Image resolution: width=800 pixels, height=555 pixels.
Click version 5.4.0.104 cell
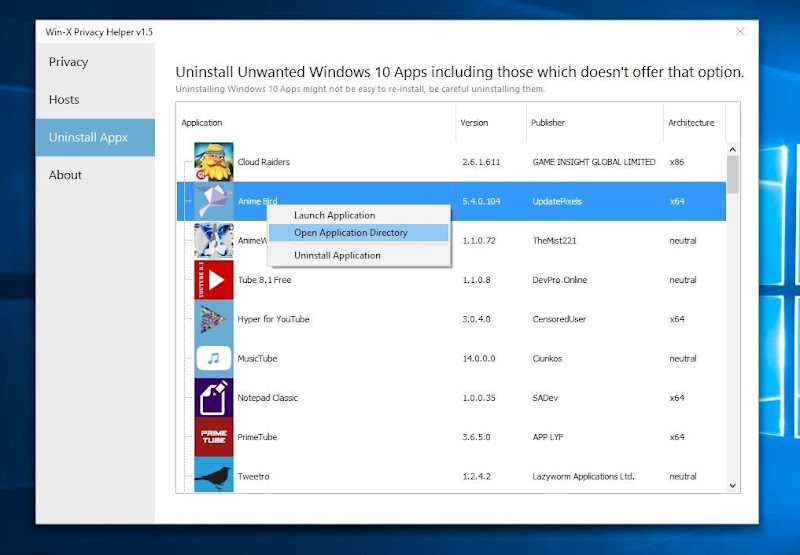481,201
